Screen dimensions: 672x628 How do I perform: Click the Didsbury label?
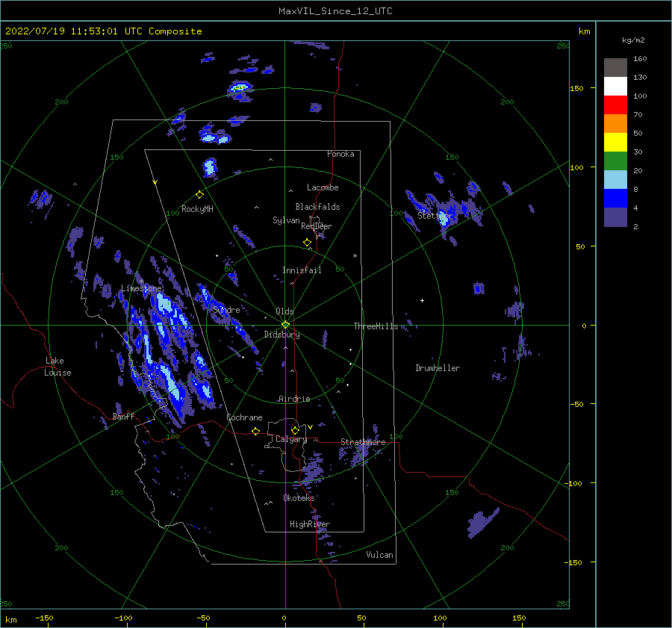tap(281, 335)
